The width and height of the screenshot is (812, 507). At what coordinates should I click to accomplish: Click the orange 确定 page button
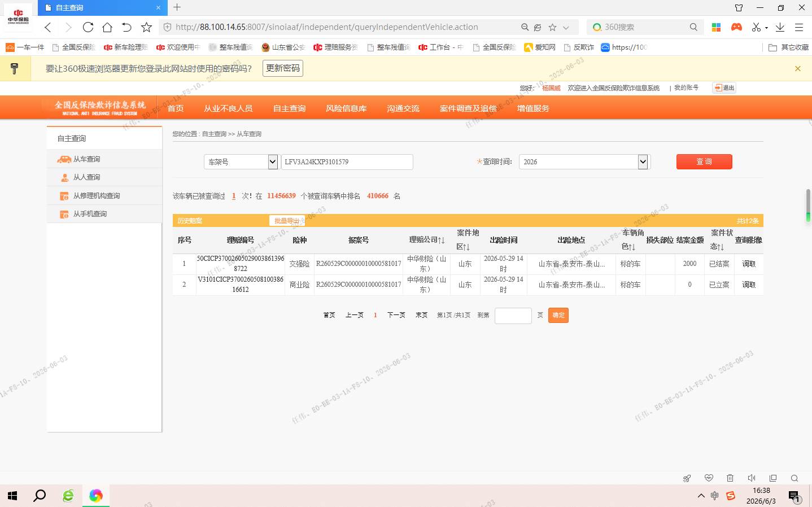tap(558, 316)
